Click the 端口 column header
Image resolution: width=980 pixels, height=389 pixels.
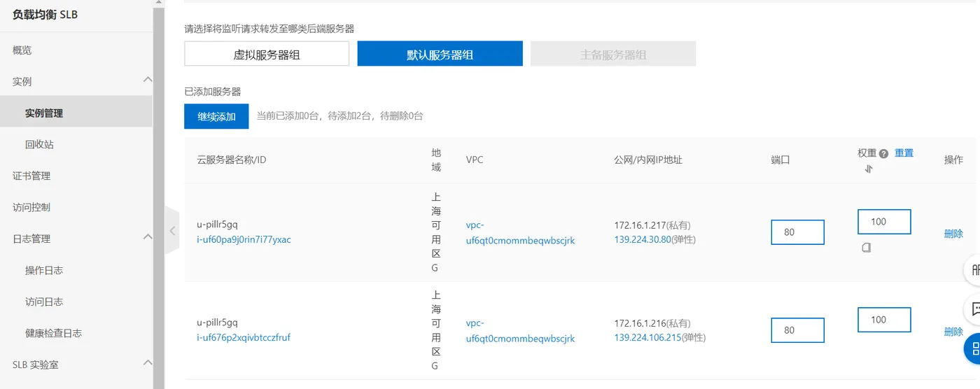tap(780, 160)
